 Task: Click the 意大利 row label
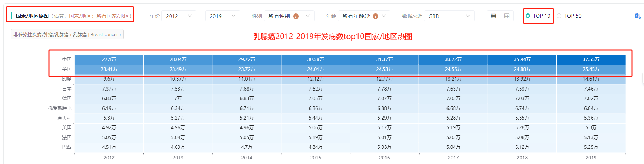[x=65, y=118]
